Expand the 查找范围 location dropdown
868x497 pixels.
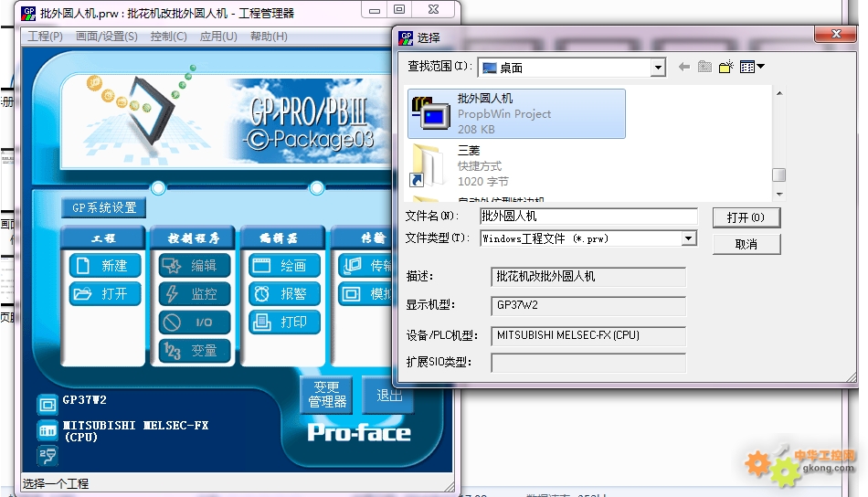[658, 68]
